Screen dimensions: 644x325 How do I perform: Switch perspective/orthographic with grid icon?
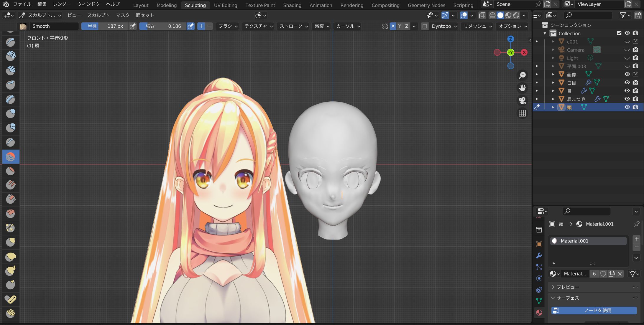point(522,113)
